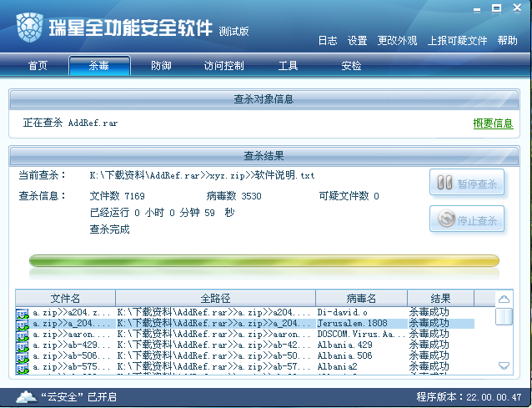Image resolution: width=532 pixels, height=408 pixels.
Task: Open the 帮助 menu
Action: [x=508, y=41]
